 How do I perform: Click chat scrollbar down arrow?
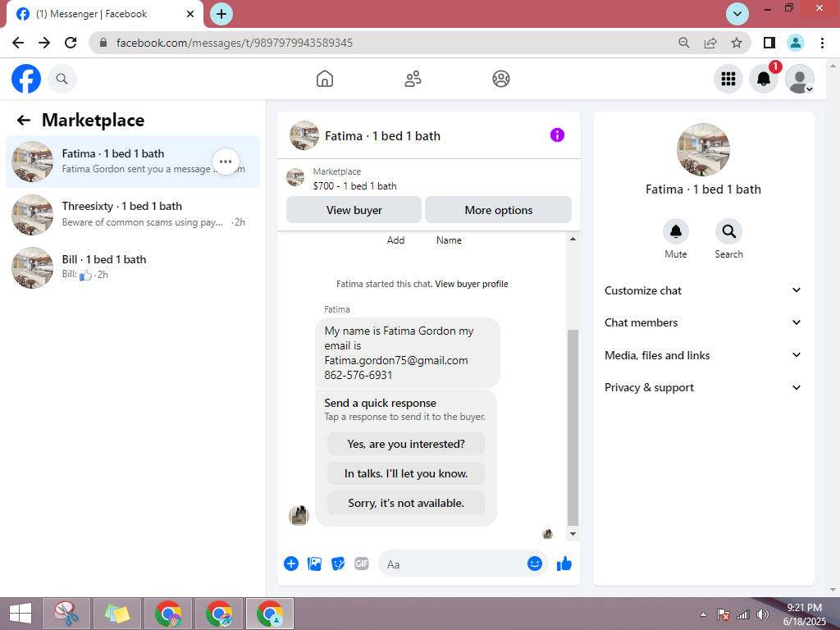click(573, 533)
